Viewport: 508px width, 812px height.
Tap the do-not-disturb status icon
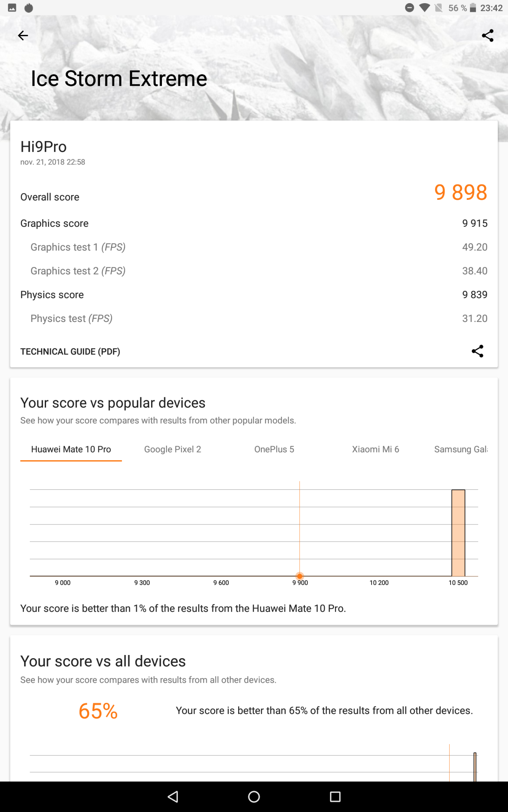[x=410, y=8]
